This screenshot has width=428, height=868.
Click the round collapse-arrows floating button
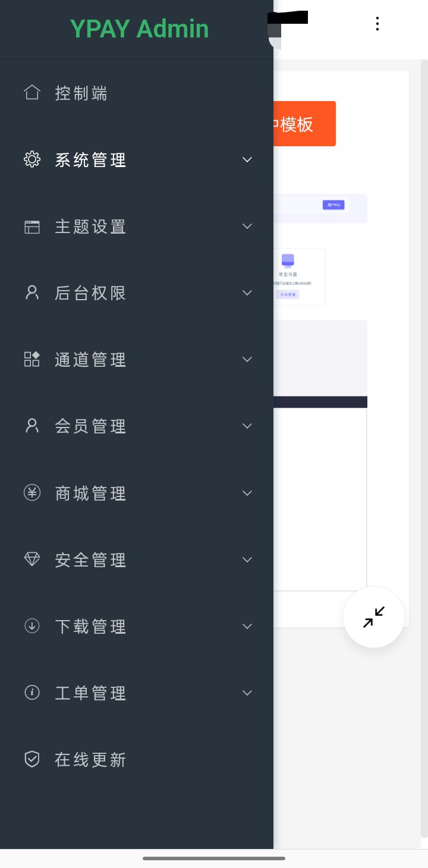[x=374, y=617]
